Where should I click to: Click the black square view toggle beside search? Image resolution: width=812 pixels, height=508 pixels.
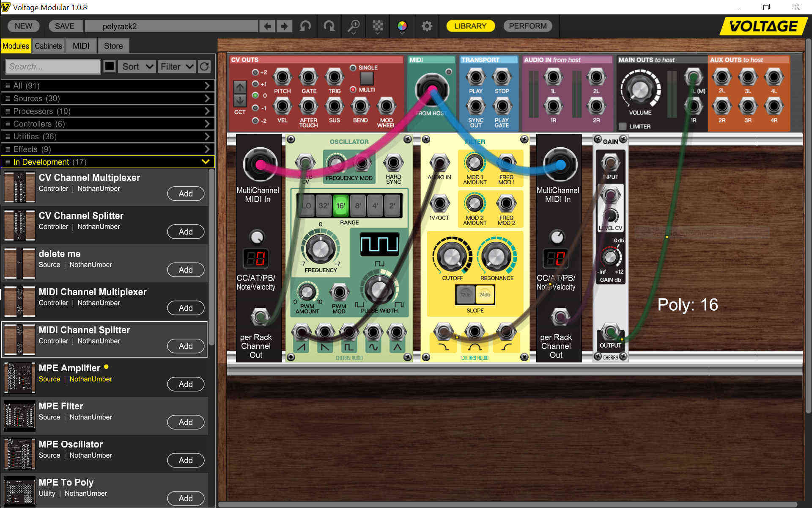click(110, 66)
